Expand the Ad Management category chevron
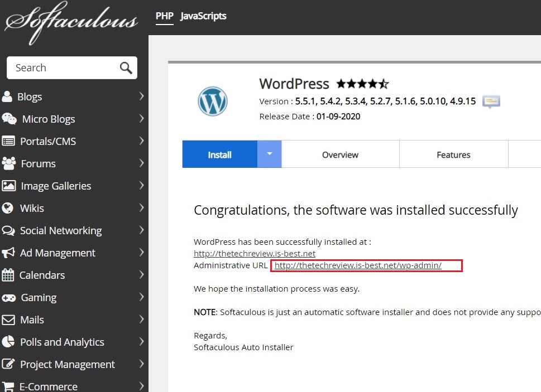The width and height of the screenshot is (541, 392). pos(141,253)
